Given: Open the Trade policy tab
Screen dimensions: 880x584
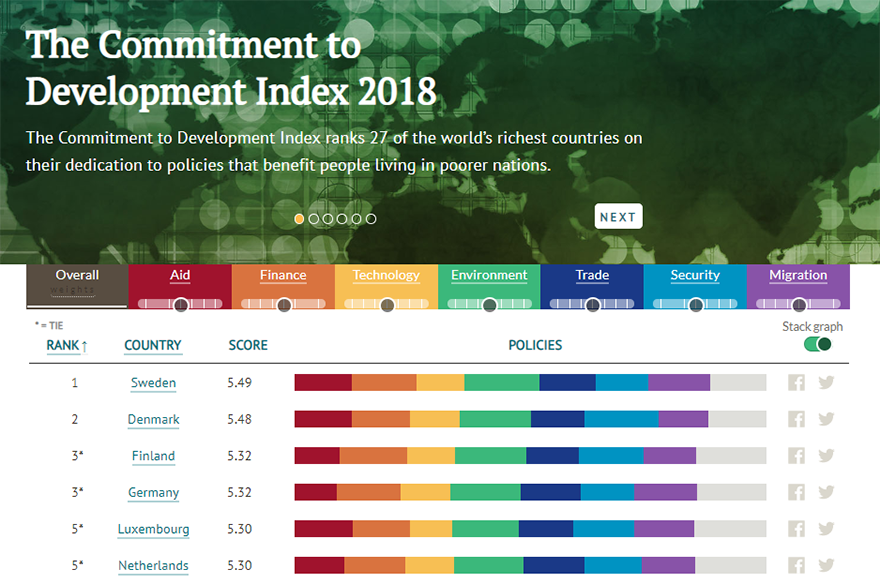Looking at the screenshot, I should point(592,275).
